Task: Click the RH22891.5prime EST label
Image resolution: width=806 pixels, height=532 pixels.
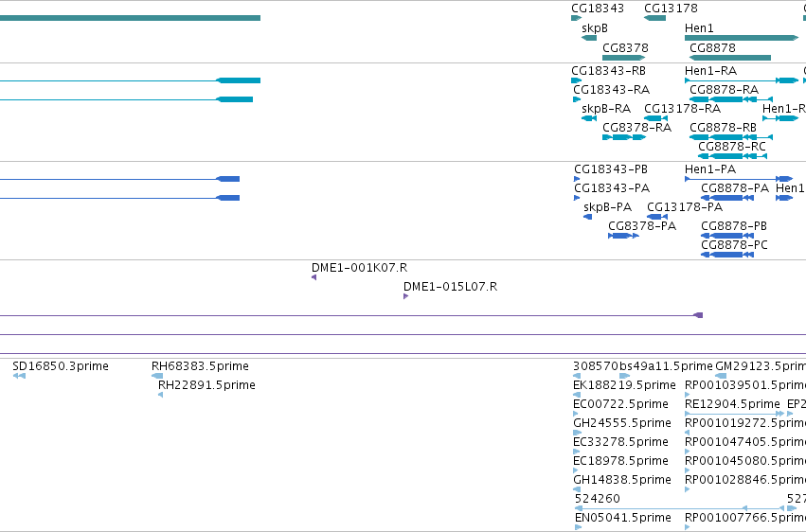Action: 206,385
